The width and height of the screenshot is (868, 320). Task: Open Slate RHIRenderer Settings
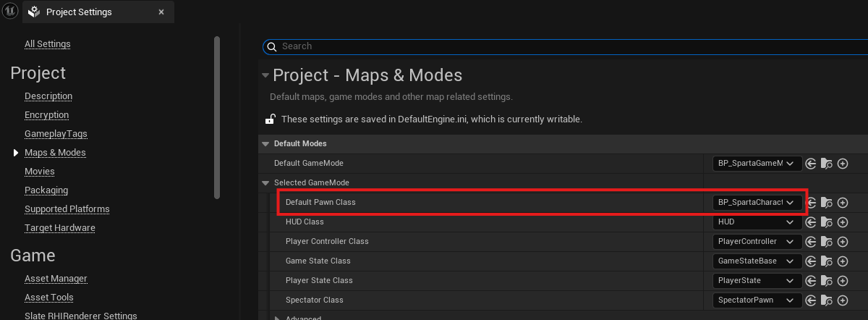[x=81, y=315]
